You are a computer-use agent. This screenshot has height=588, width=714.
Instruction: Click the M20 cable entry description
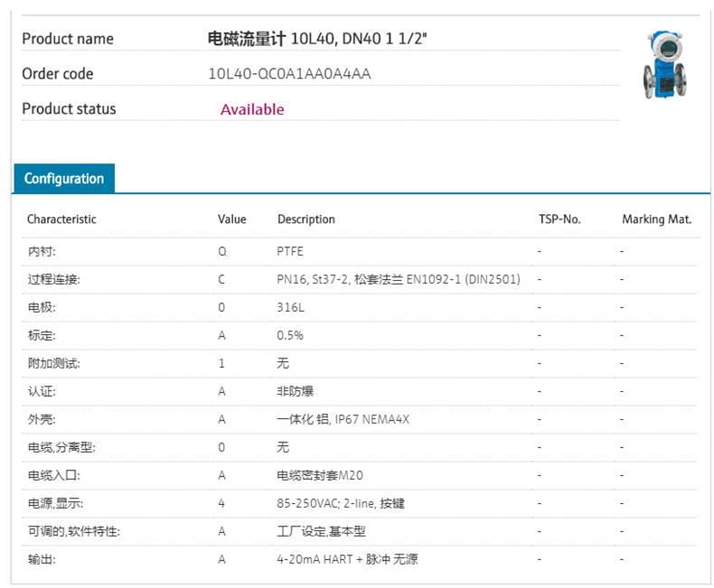[x=320, y=476]
